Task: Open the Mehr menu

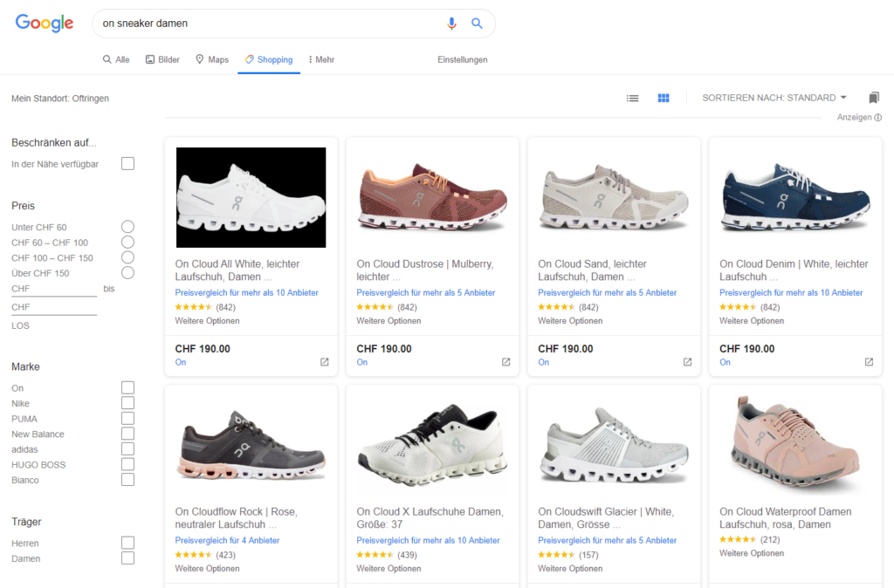Action: coord(321,59)
